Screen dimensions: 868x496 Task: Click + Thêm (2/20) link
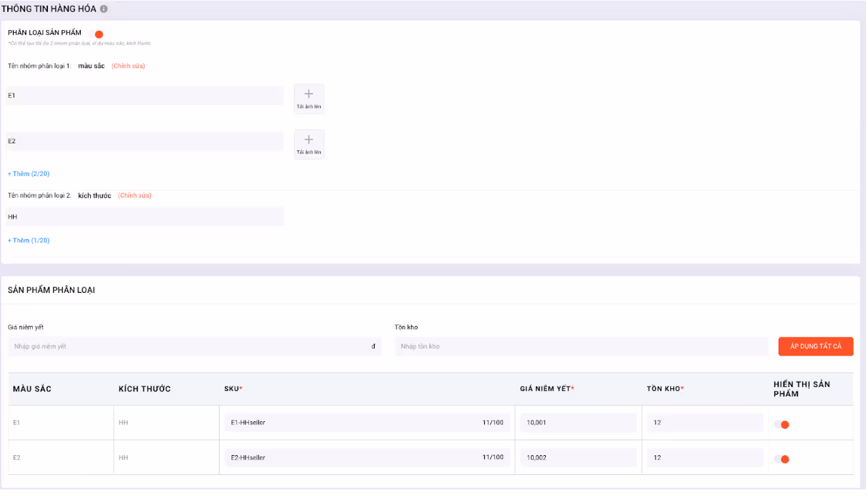tap(29, 174)
